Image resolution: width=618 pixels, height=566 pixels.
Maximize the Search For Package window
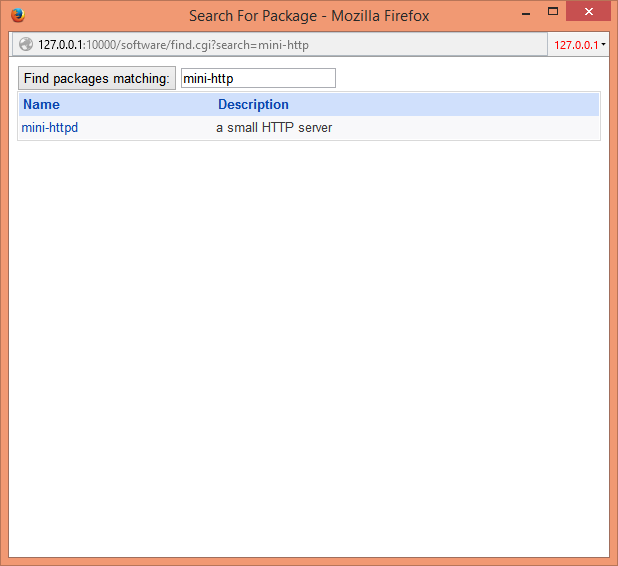553,11
